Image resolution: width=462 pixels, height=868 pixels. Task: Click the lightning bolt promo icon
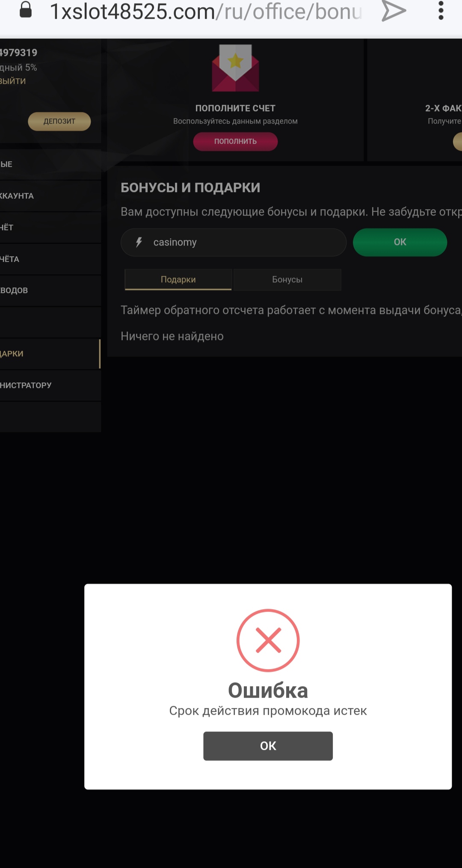tap(139, 242)
